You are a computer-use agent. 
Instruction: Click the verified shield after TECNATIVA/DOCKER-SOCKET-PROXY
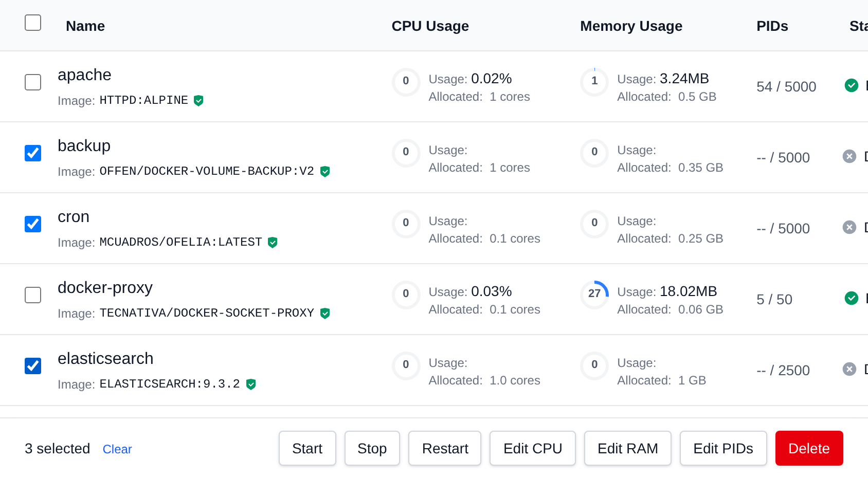click(x=325, y=314)
